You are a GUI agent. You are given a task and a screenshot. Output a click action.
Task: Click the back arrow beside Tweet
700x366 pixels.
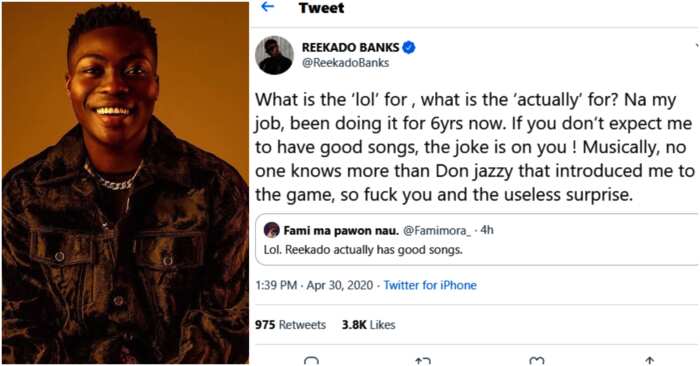[x=267, y=7]
